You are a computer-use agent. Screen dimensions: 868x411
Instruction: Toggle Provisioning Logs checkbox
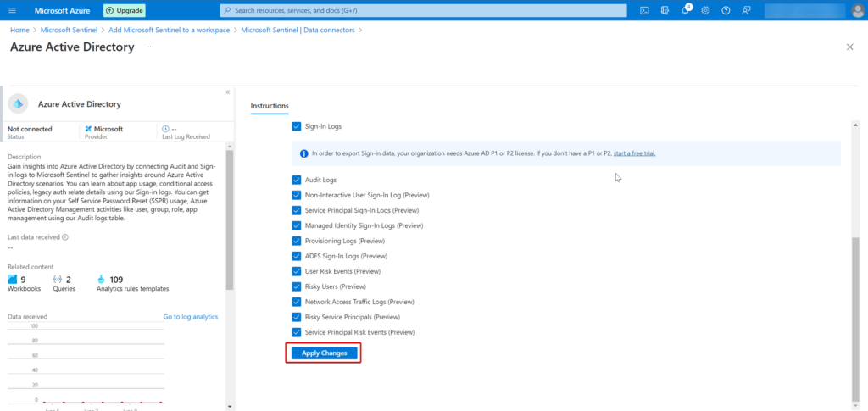click(x=296, y=241)
